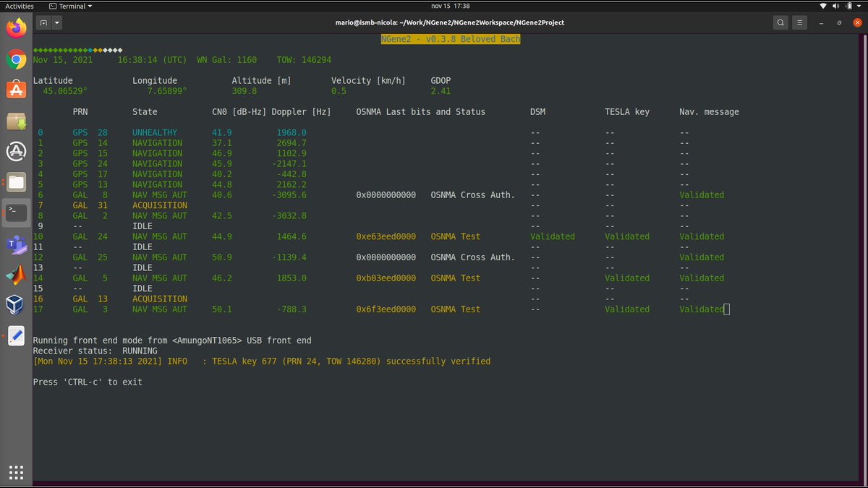868x488 pixels.
Task: Open Firefox from the dock
Action: [x=17, y=28]
